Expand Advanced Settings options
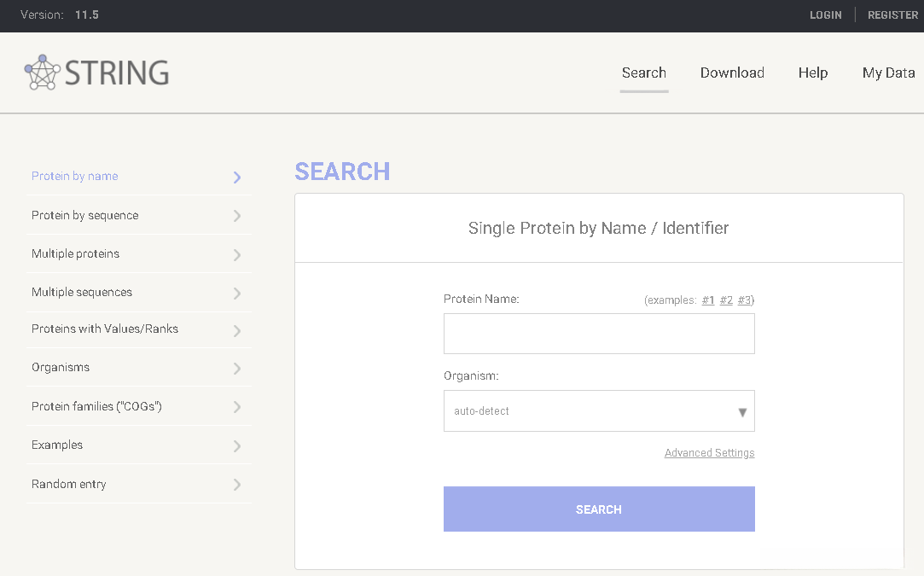The width and height of the screenshot is (924, 576). click(x=709, y=453)
